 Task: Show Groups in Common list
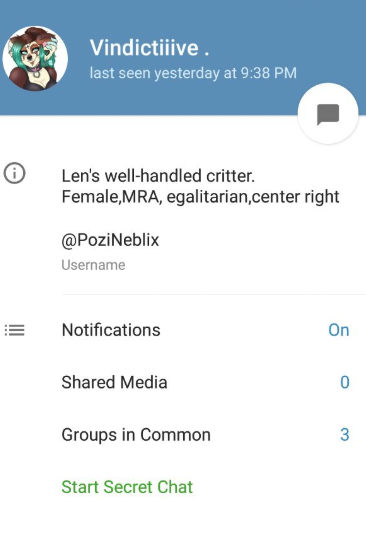pos(183,435)
